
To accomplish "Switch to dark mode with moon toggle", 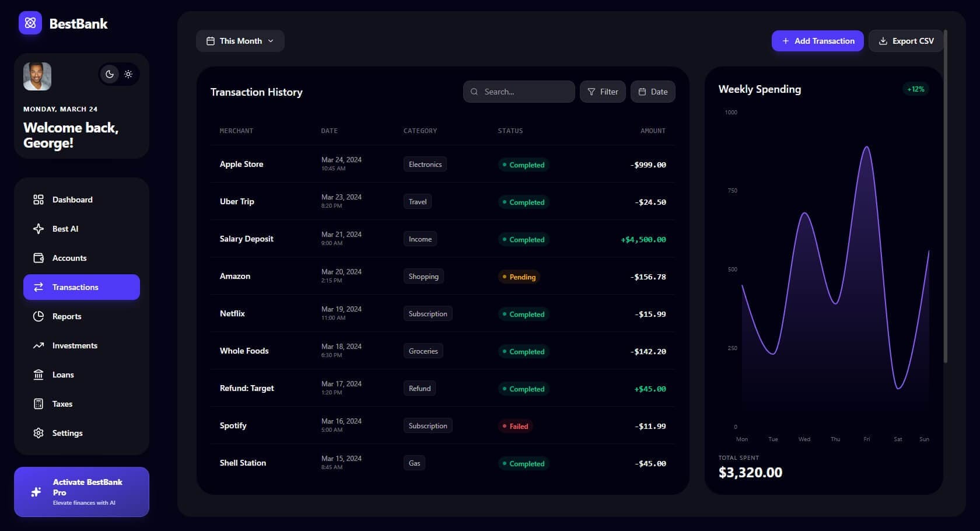I will tap(109, 74).
